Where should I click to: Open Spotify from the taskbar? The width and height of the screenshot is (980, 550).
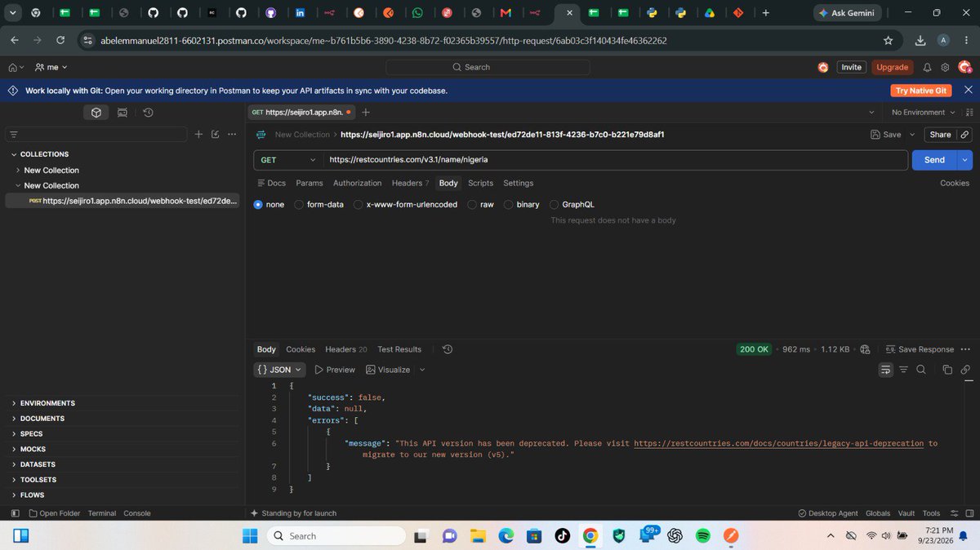[703, 536]
